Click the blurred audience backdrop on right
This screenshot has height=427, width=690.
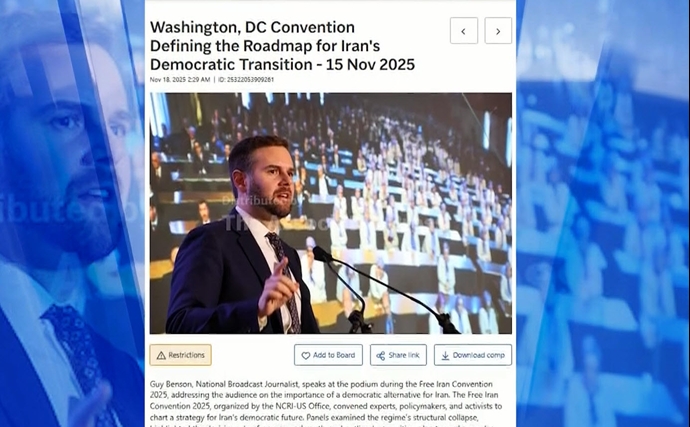[x=603, y=214]
